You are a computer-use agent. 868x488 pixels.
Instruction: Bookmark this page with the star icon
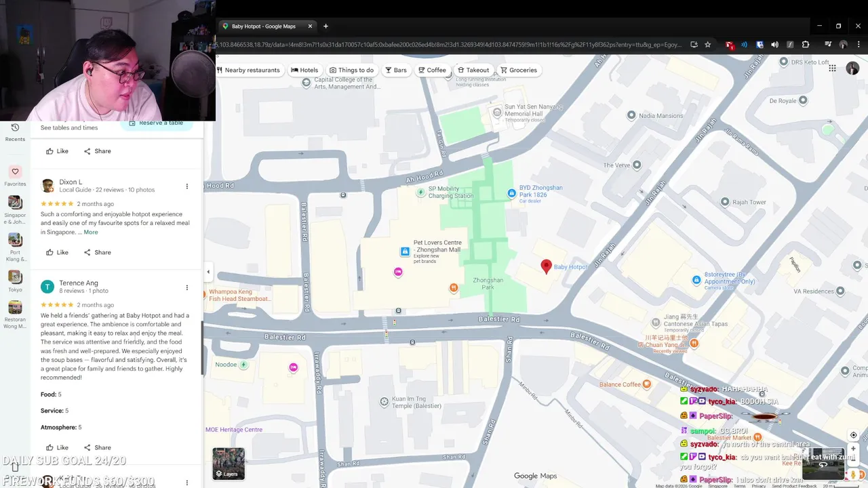(x=708, y=45)
